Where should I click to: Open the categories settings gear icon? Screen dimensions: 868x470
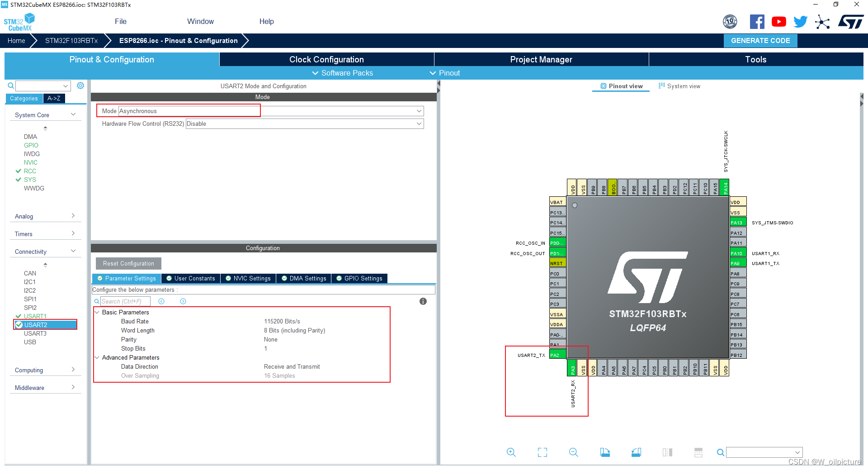tap(80, 85)
